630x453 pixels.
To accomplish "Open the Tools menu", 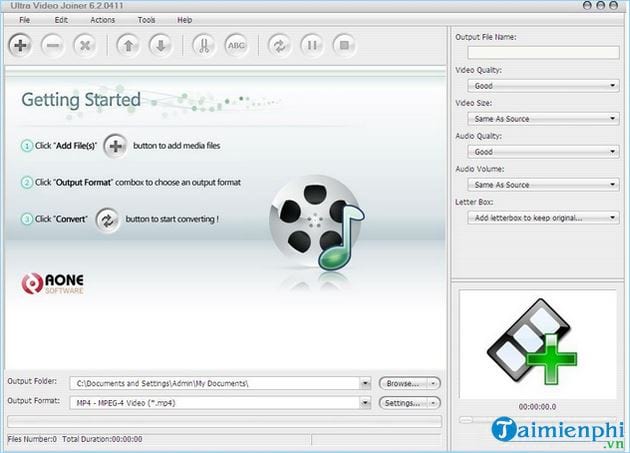I will [146, 20].
